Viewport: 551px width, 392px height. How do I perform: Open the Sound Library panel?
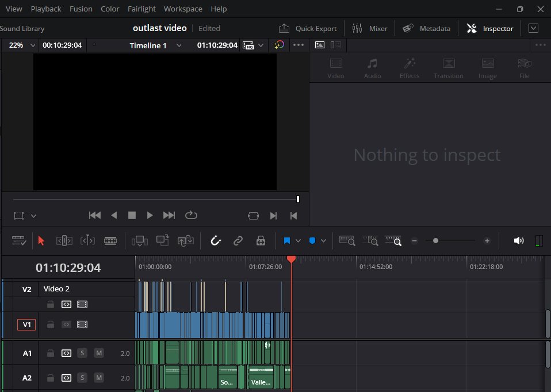coord(22,29)
